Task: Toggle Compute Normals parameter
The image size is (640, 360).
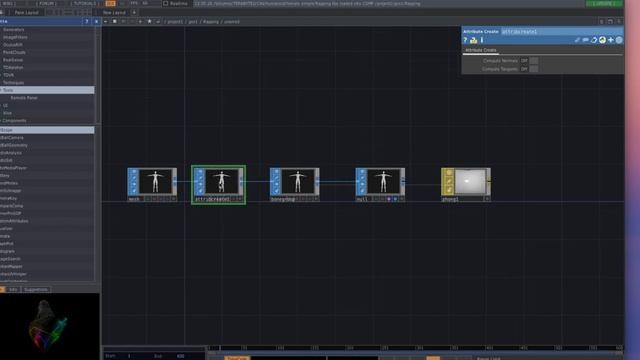Action: click(x=534, y=61)
